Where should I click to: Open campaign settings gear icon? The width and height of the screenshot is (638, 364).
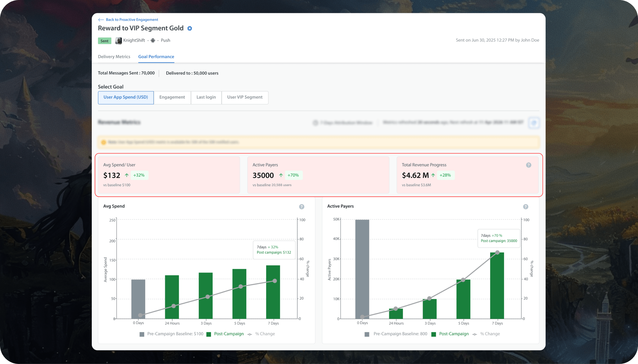coord(190,28)
